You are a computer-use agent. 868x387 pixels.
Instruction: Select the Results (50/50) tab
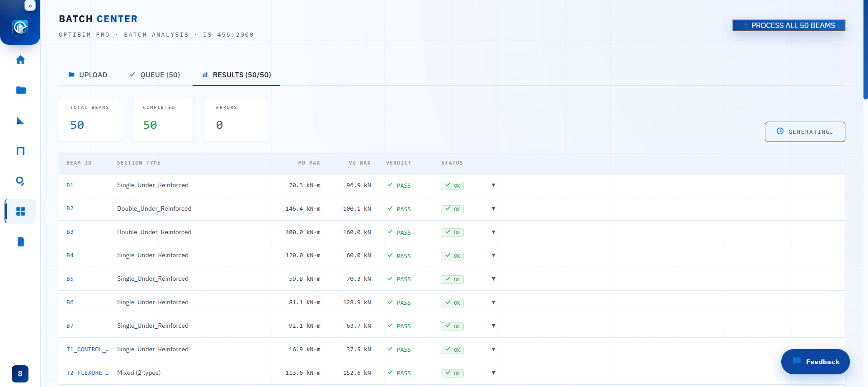tap(236, 75)
